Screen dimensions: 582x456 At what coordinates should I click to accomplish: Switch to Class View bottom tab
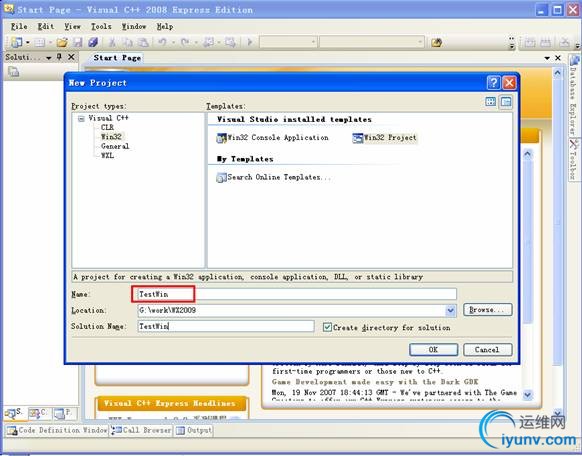point(39,413)
